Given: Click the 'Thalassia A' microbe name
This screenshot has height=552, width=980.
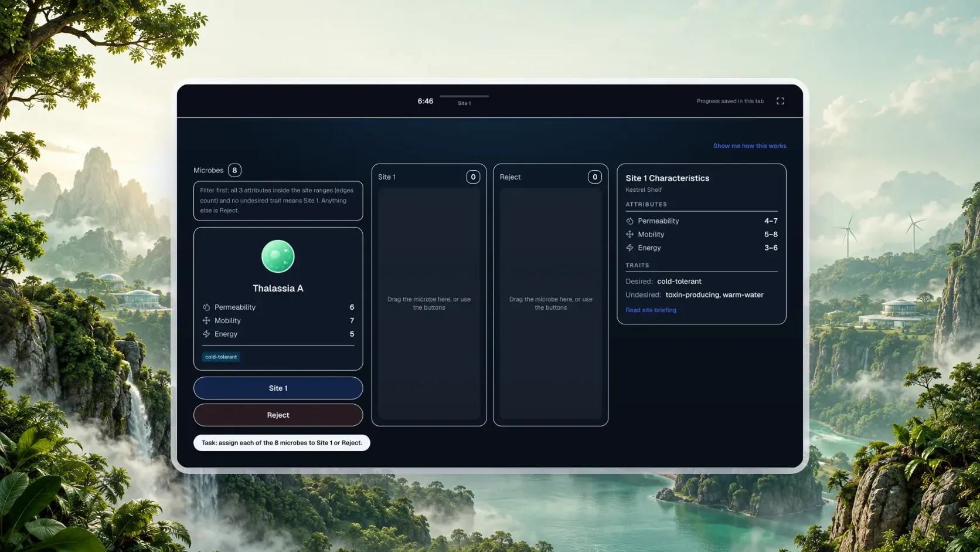Looking at the screenshot, I should (x=278, y=288).
